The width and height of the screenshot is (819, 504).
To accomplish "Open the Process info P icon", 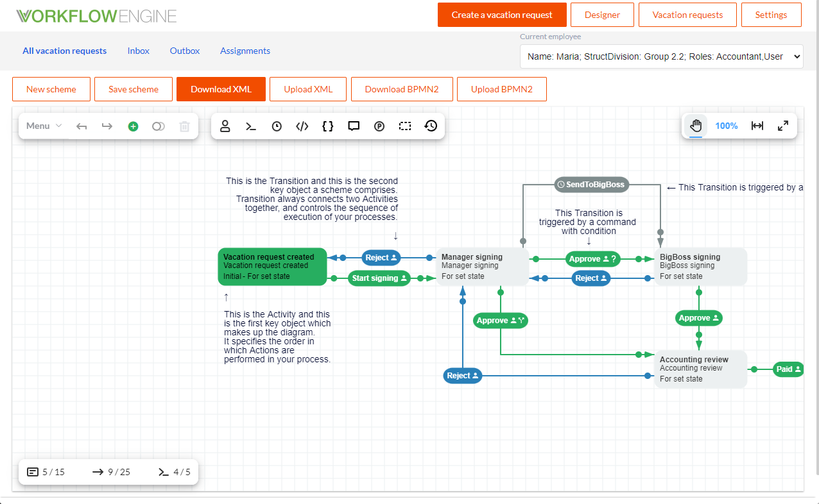I will 379,126.
